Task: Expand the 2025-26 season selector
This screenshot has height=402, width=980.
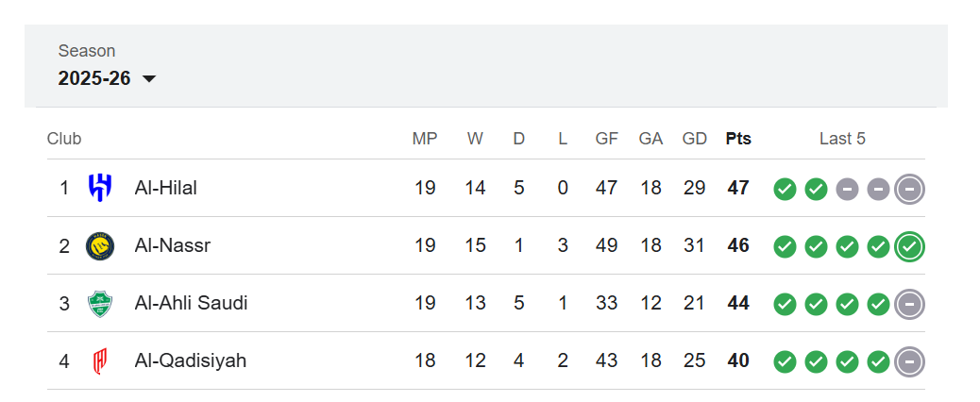Action: pyautogui.click(x=95, y=78)
